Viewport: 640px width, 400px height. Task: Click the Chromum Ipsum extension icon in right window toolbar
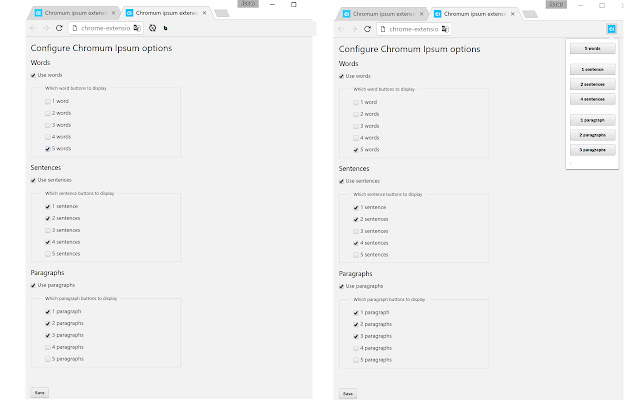pos(611,29)
